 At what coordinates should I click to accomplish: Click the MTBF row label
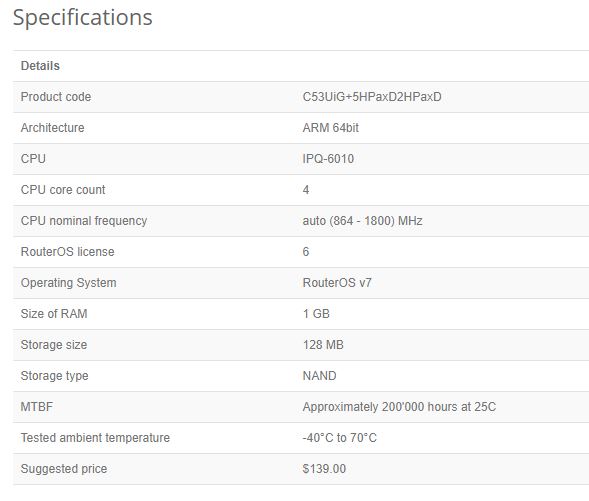pos(37,407)
